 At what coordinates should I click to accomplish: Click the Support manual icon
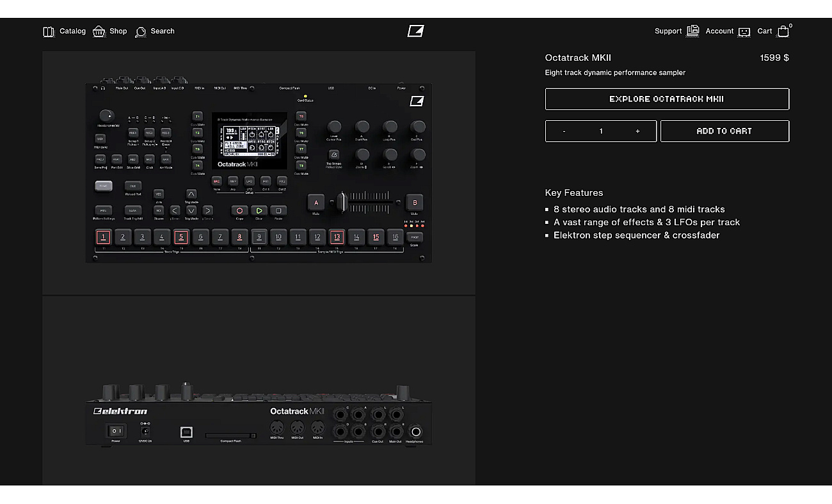click(693, 31)
